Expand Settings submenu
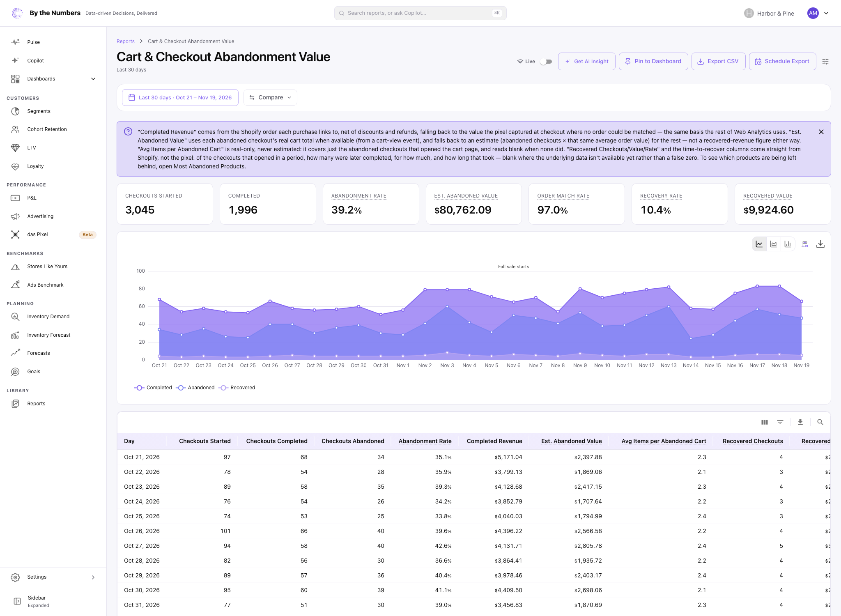 pos(53,577)
